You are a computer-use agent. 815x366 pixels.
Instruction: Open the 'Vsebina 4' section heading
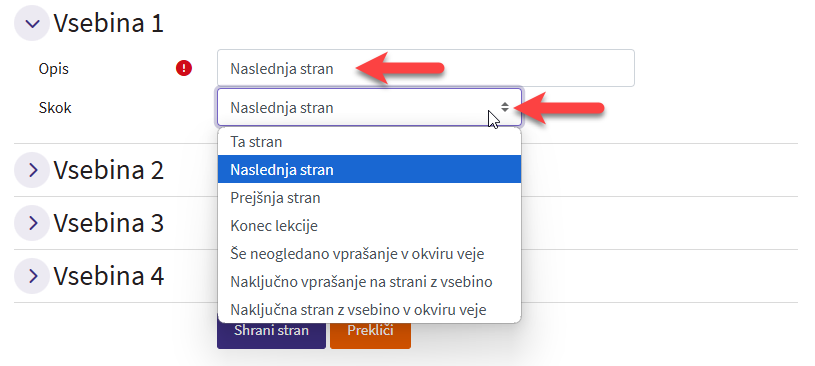point(109,276)
